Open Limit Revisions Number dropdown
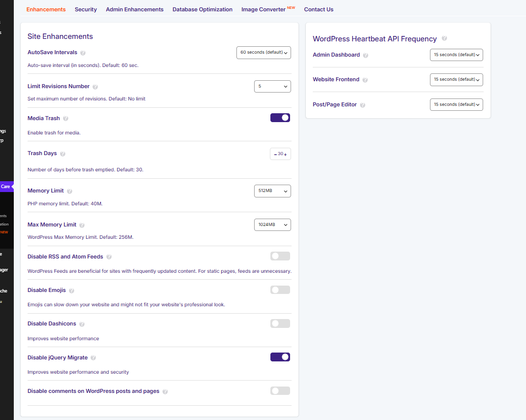This screenshot has width=526, height=420. 272,87
